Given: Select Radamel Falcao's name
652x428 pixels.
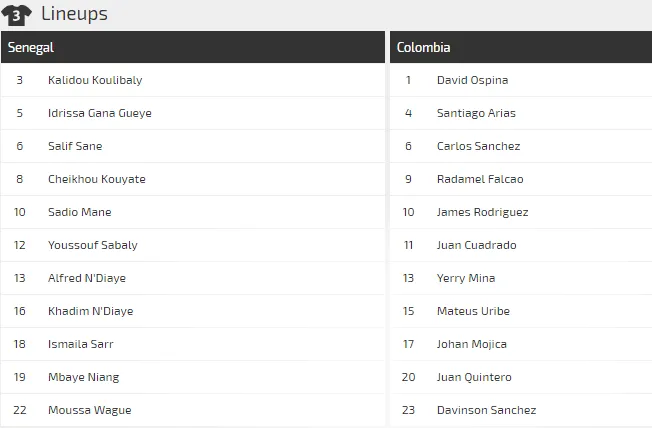Looking at the screenshot, I should coord(480,179).
